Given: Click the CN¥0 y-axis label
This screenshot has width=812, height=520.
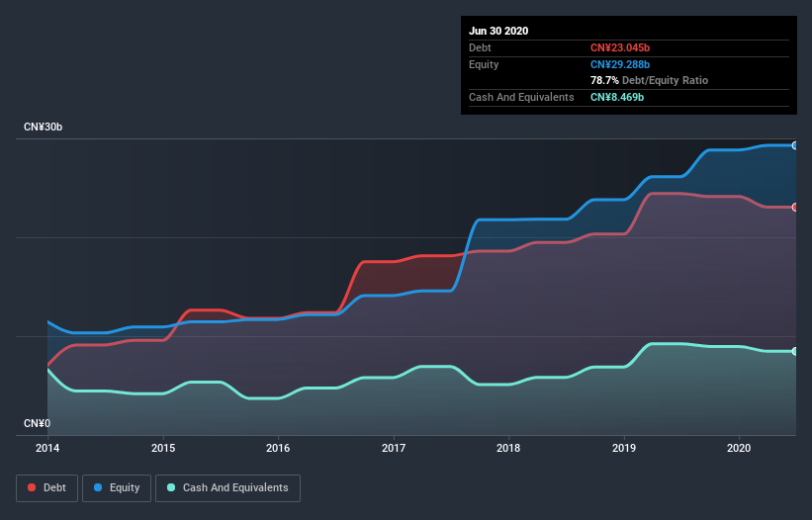Looking at the screenshot, I should click(38, 423).
